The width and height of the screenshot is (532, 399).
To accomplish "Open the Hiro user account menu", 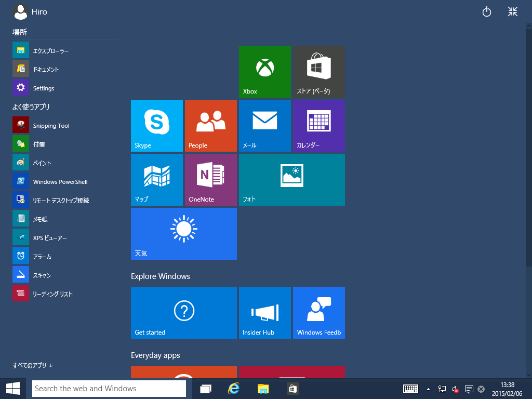I will tap(30, 11).
